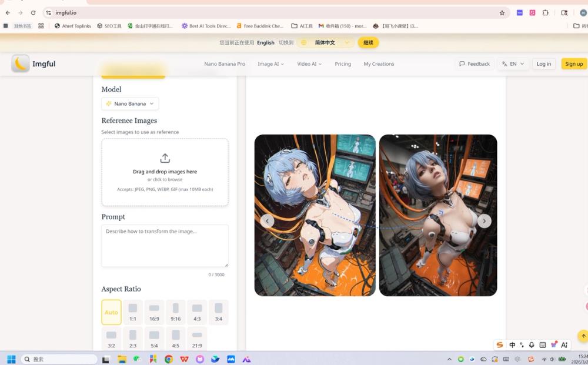Viewport: 588px width, 365px height.
Task: Select the Auto aspect ratio
Action: pos(111,312)
